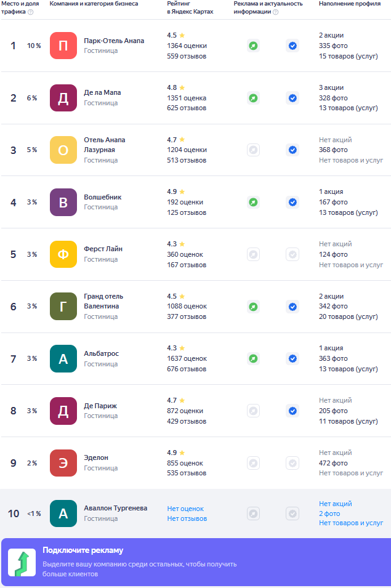Click the grey ad icon for Отель Анапа Лазурная
The width and height of the screenshot is (391, 588).
tap(253, 150)
